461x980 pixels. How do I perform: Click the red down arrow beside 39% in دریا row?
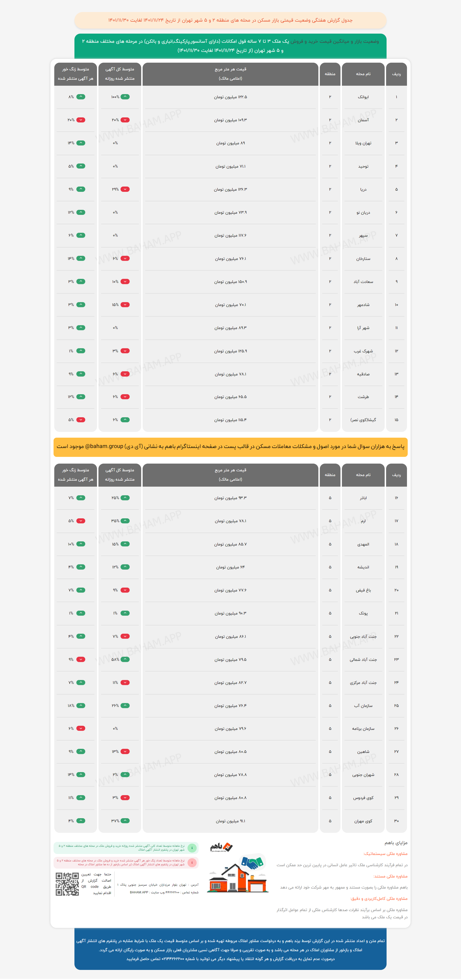click(x=125, y=189)
